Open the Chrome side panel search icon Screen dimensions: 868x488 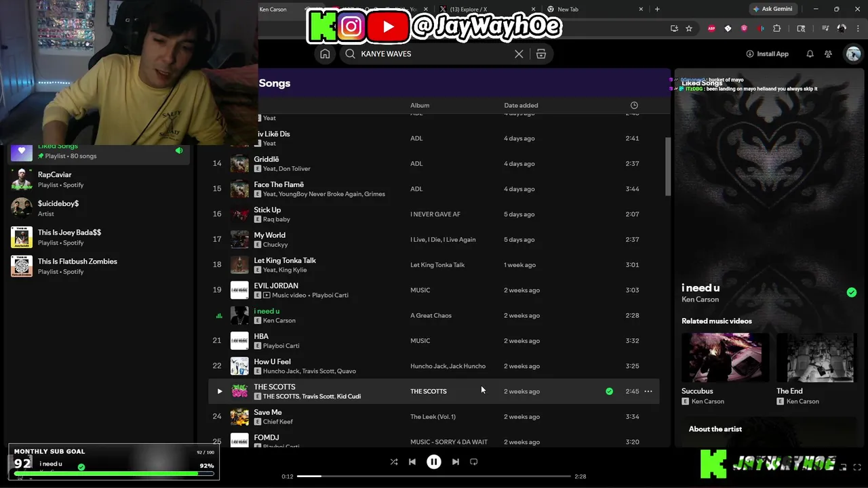click(801, 28)
